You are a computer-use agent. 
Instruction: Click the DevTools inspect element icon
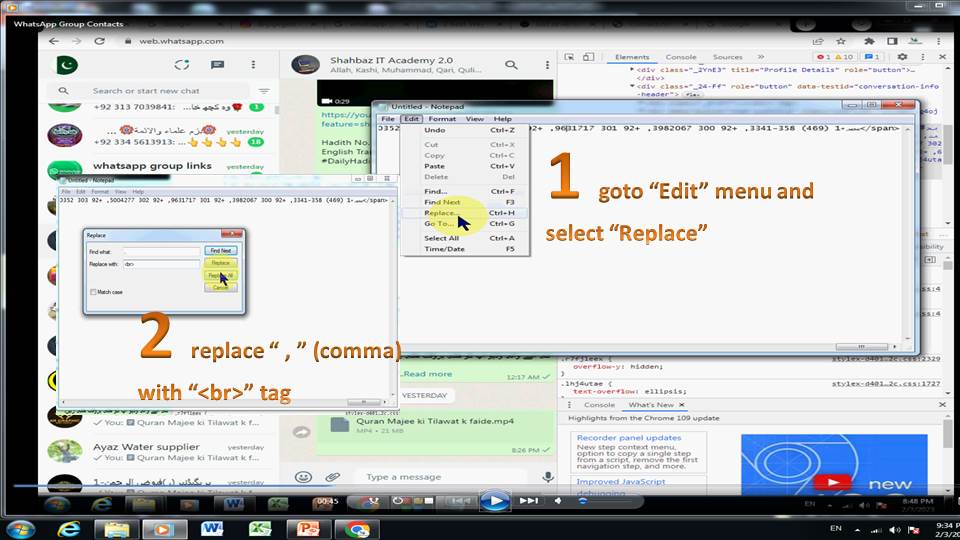coord(569,57)
